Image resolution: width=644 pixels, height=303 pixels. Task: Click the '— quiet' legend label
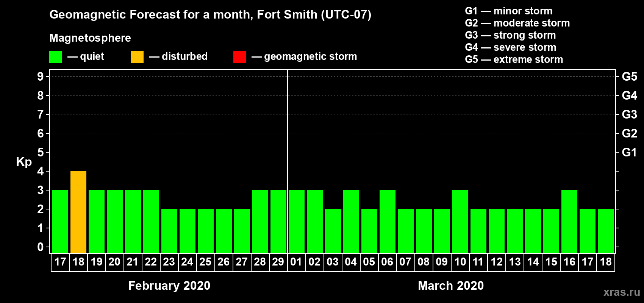tap(86, 56)
